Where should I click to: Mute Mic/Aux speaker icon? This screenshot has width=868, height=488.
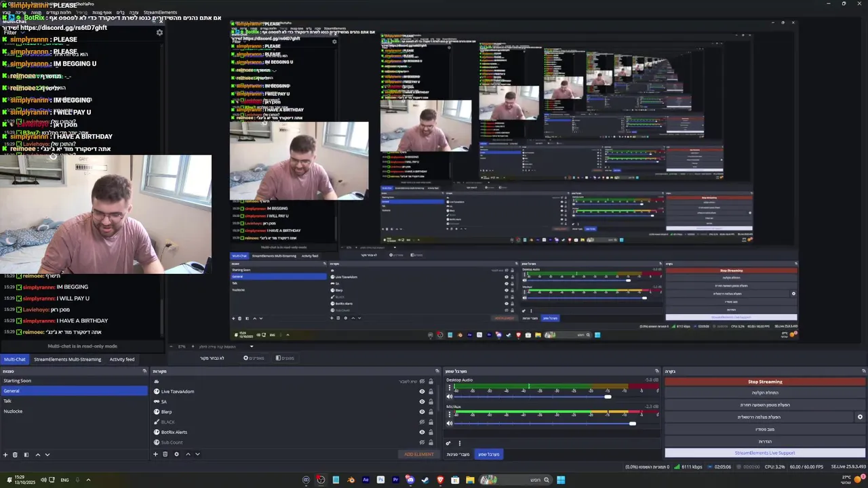tap(449, 424)
